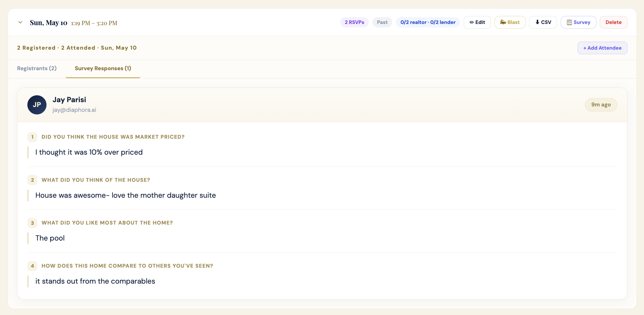Click the Sun, May 10 event title

48,23
